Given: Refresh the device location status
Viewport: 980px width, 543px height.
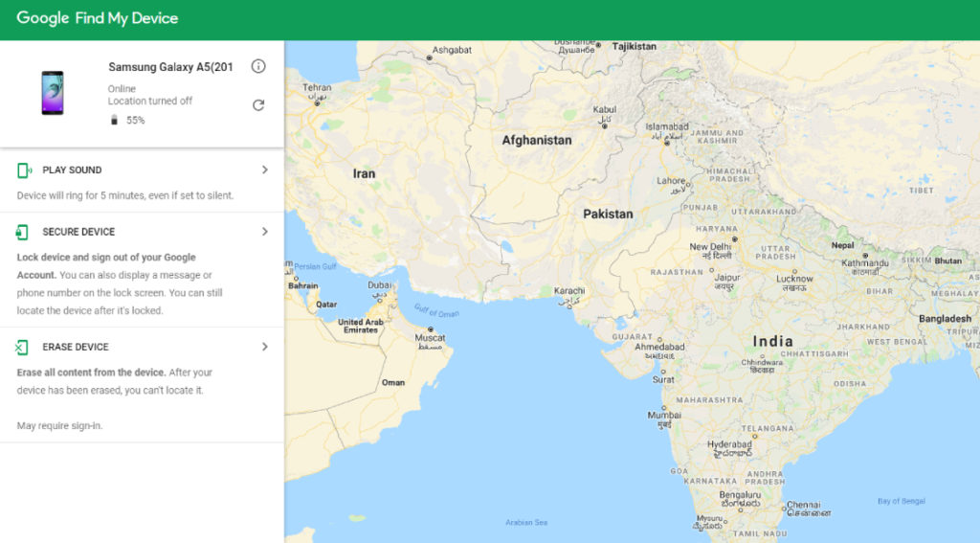Looking at the screenshot, I should (258, 105).
